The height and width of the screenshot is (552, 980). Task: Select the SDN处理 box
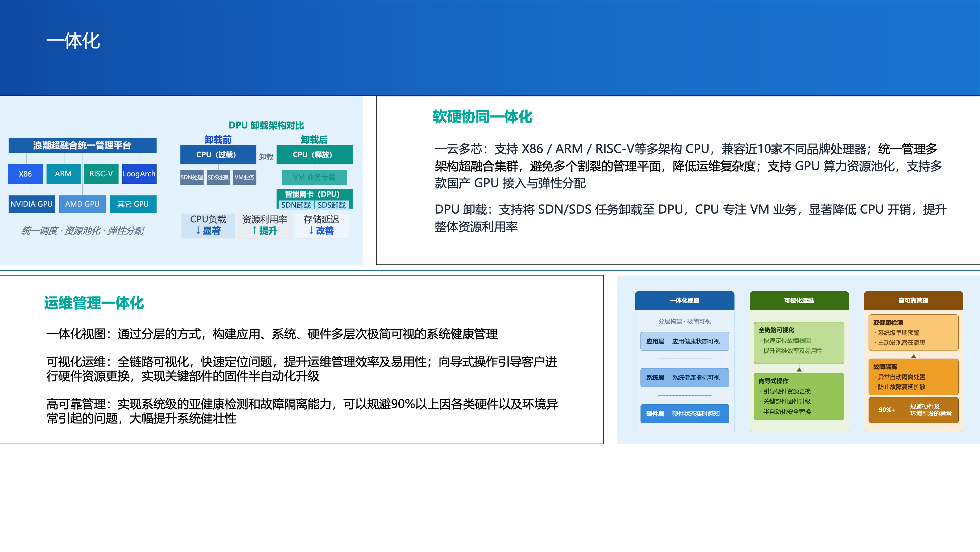click(192, 177)
